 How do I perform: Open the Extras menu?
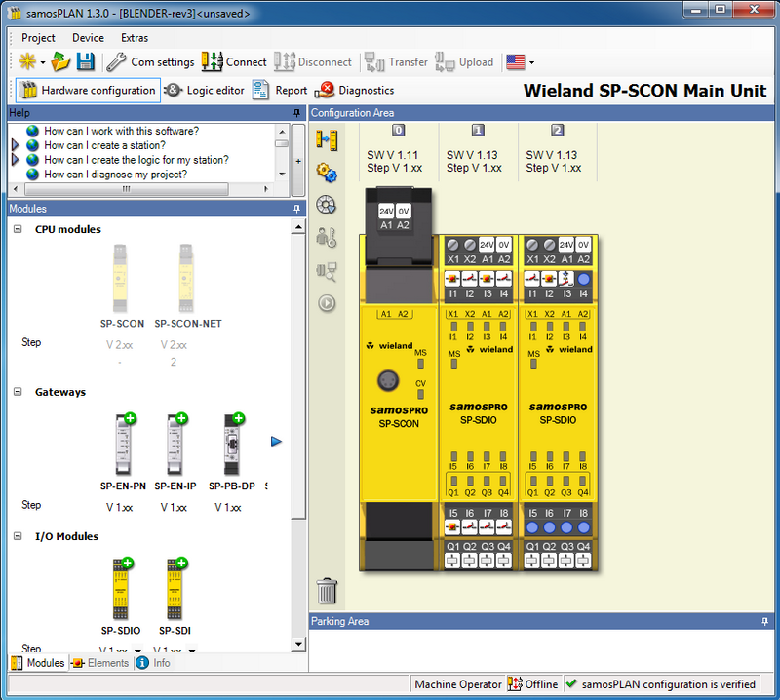[x=135, y=38]
